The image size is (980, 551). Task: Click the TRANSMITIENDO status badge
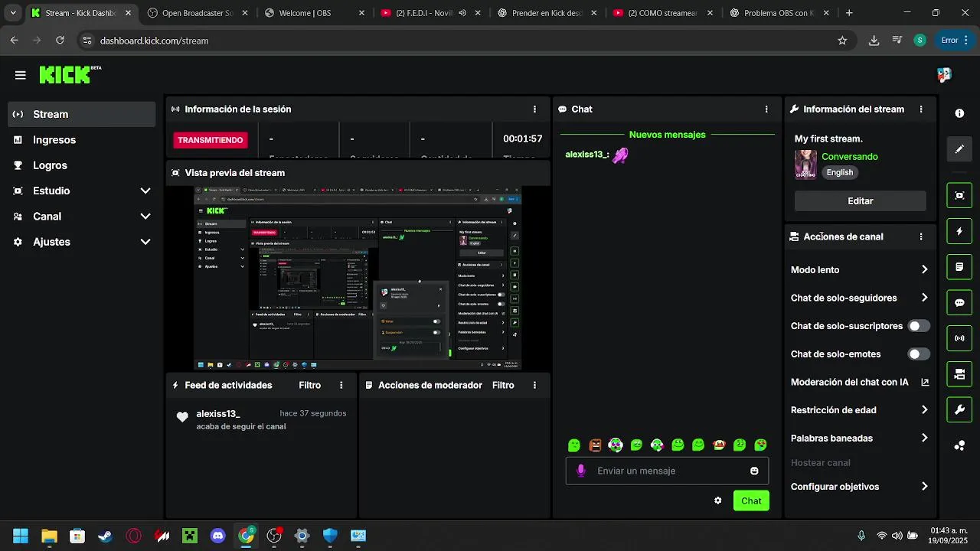click(x=211, y=140)
